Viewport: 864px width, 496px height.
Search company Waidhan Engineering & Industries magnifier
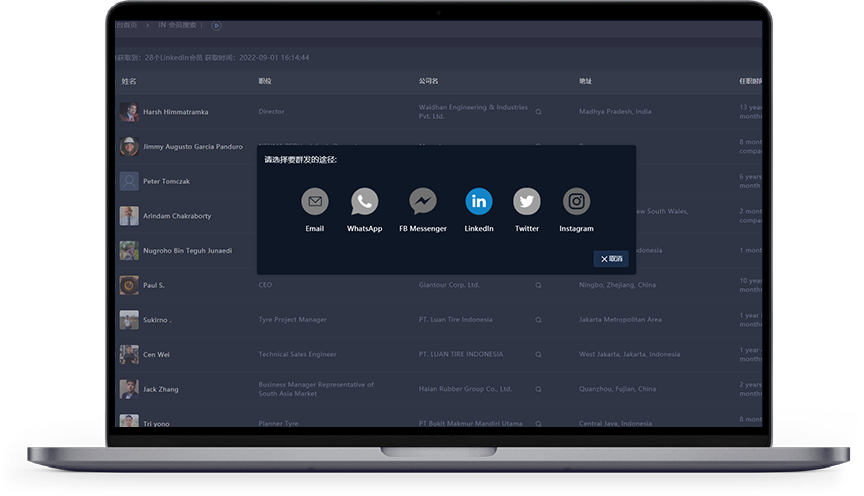538,112
